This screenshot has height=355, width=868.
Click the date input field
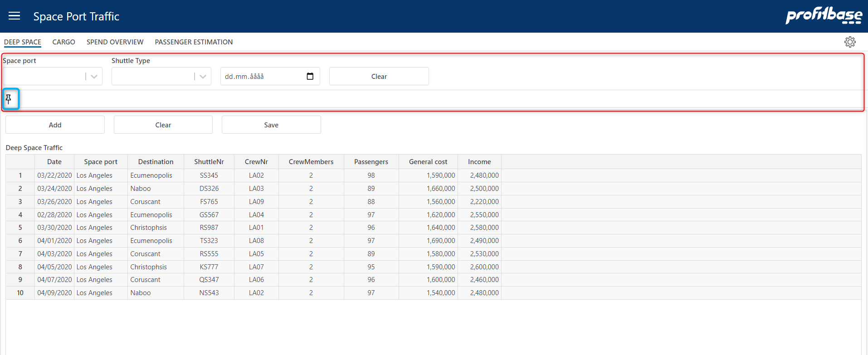click(263, 77)
